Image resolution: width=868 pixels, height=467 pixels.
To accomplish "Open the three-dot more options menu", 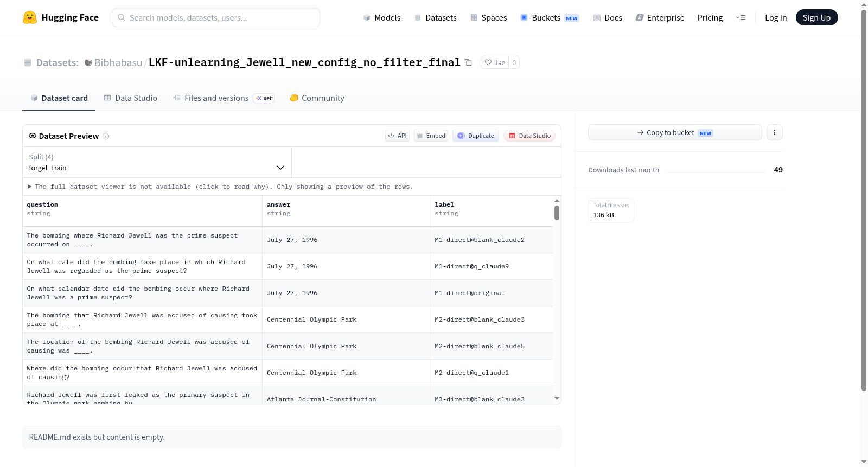I will 775,132.
